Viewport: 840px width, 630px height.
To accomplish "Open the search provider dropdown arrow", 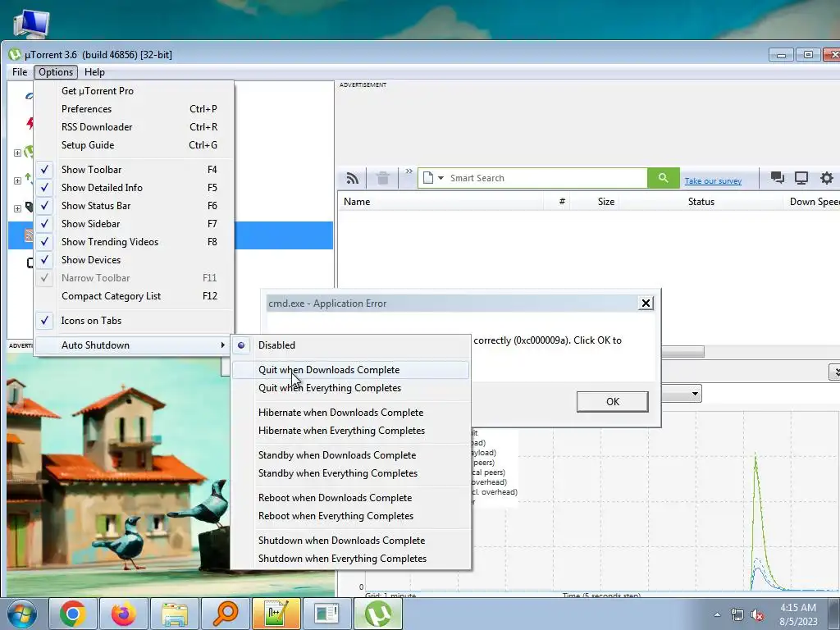I will click(441, 178).
